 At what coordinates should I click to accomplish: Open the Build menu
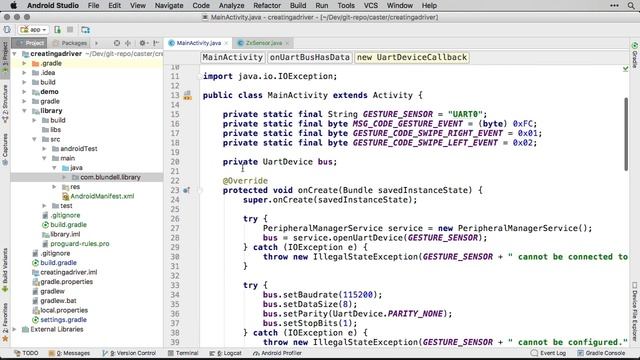(298, 5)
